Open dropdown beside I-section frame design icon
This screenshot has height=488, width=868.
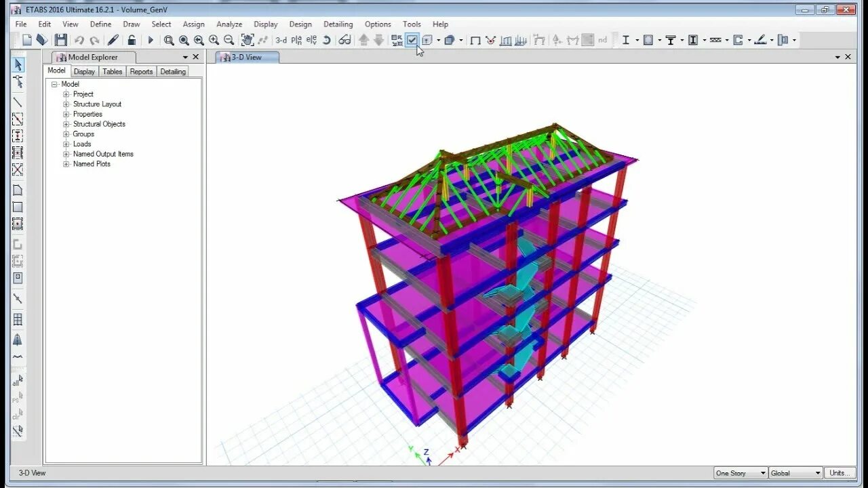[x=637, y=40]
